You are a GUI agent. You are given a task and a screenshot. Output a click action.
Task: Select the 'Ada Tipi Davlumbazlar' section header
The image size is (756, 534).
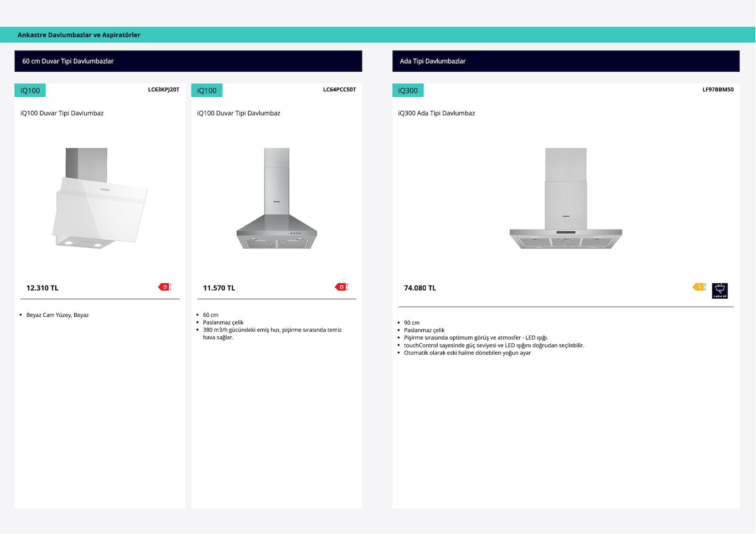(566, 61)
